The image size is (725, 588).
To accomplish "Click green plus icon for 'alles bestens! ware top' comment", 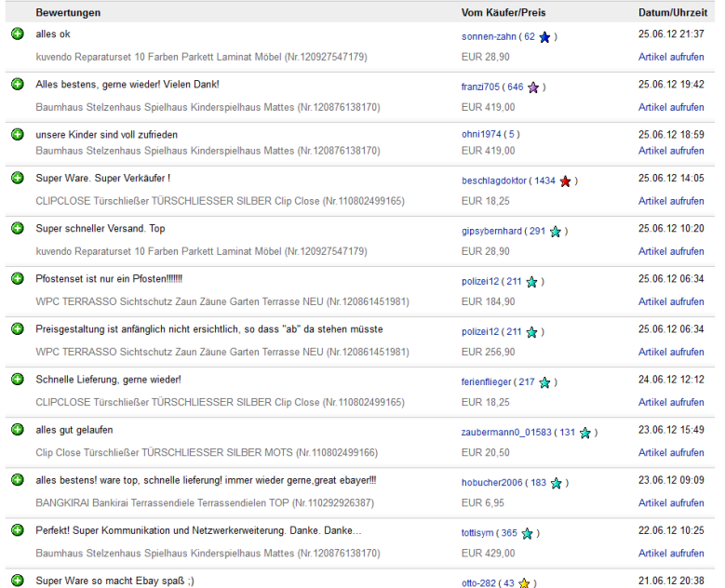I will [x=18, y=480].
